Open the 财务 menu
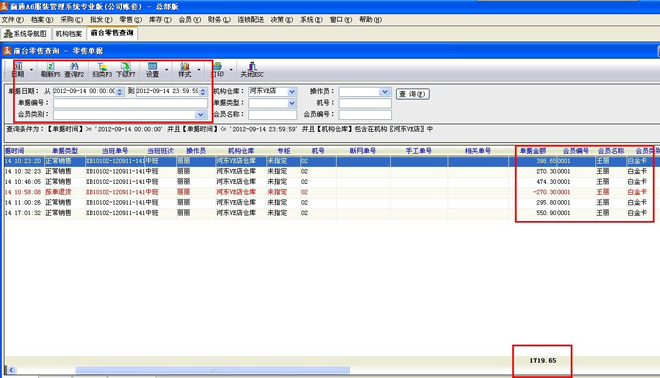Image resolution: width=660 pixels, height=378 pixels. pyautogui.click(x=219, y=19)
